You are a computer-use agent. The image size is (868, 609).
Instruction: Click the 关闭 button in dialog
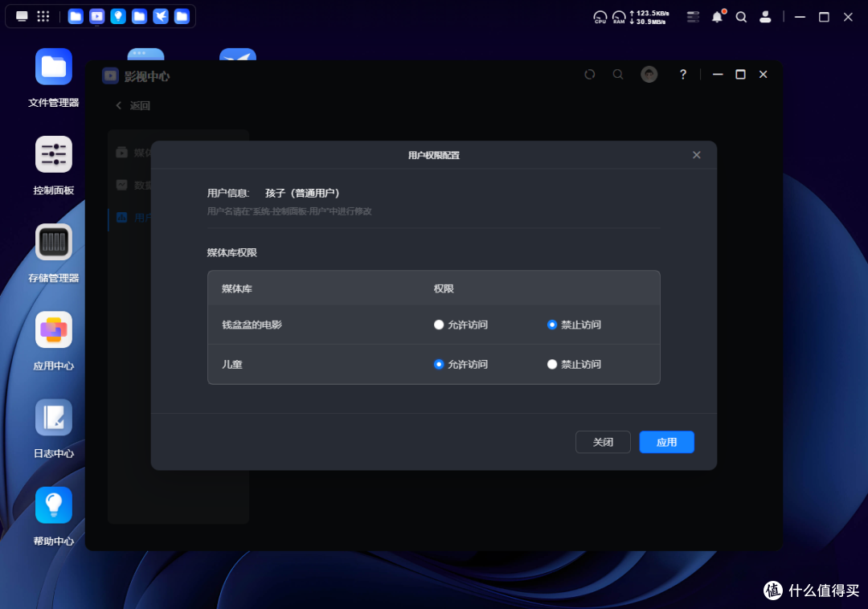pyautogui.click(x=603, y=442)
